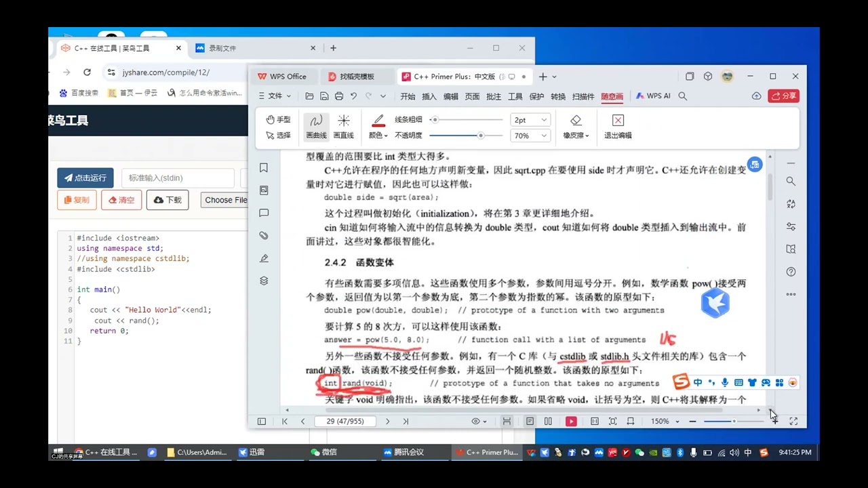The height and width of the screenshot is (488, 868).
Task: Toggle the navigation pane icon in status bar
Action: click(262, 422)
